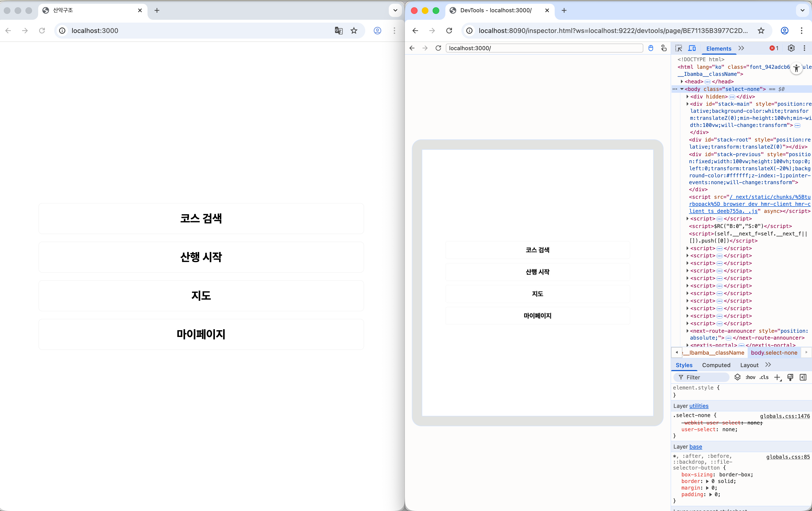Click the touch input mode icon in screencast toolbar

click(664, 48)
